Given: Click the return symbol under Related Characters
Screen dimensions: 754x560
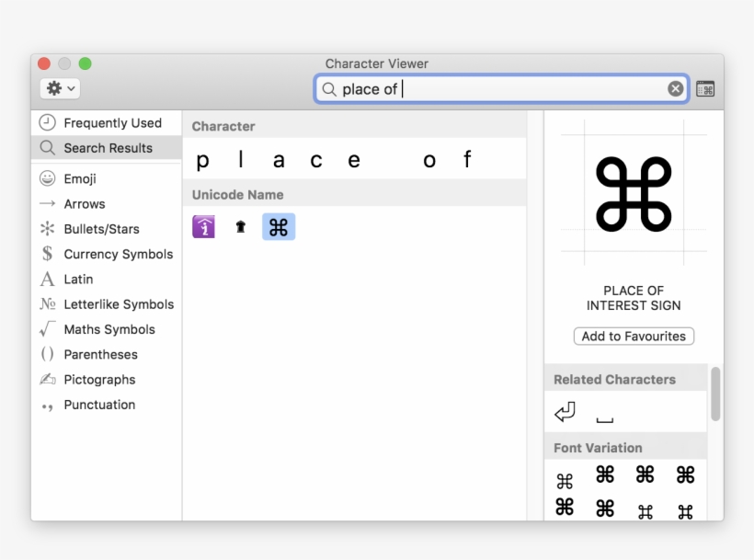Looking at the screenshot, I should 565,411.
